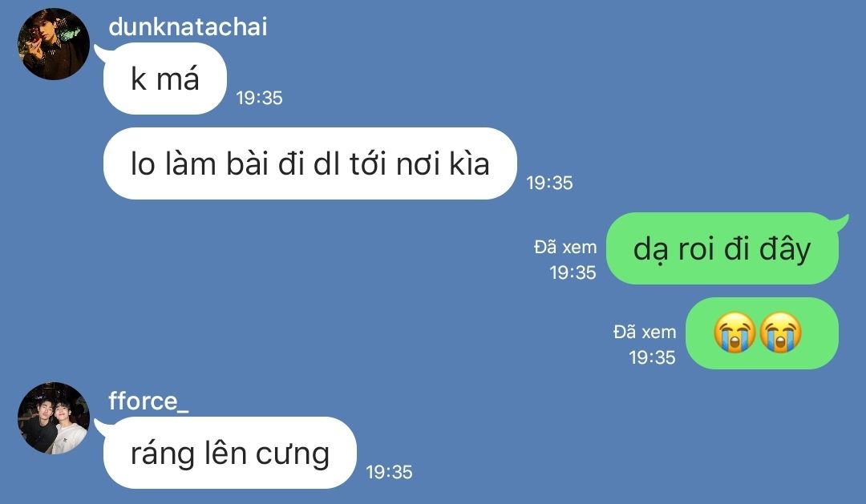Click the timestamp next to 'lo làm bài' message

click(549, 183)
